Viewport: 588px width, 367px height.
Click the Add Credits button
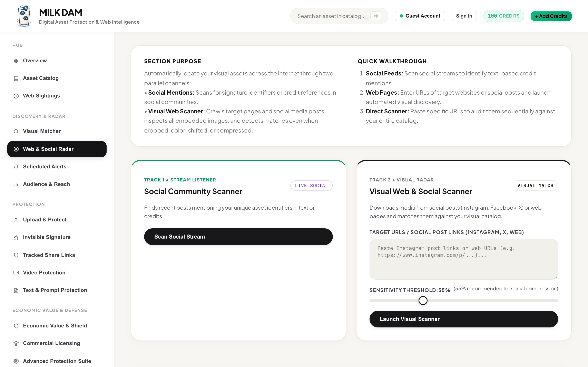click(x=551, y=16)
